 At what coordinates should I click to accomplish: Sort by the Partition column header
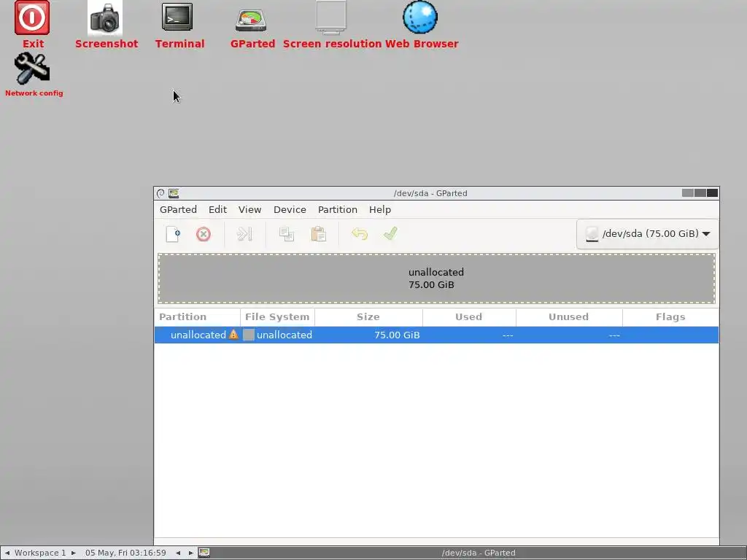pos(197,317)
